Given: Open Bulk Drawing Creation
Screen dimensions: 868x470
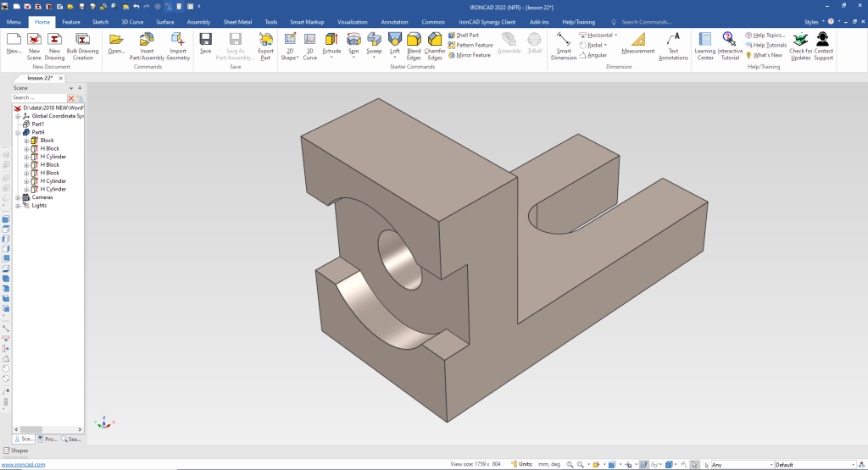Looking at the screenshot, I should coord(82,39).
